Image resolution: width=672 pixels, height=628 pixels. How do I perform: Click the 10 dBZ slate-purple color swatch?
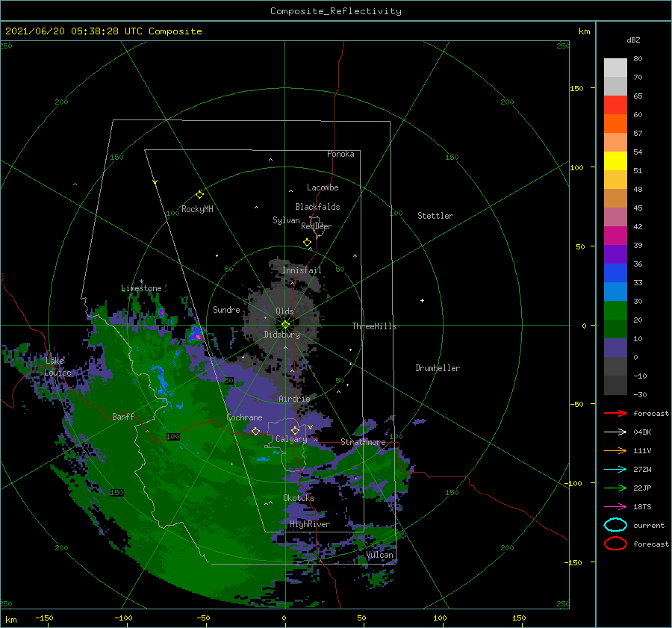(x=615, y=348)
